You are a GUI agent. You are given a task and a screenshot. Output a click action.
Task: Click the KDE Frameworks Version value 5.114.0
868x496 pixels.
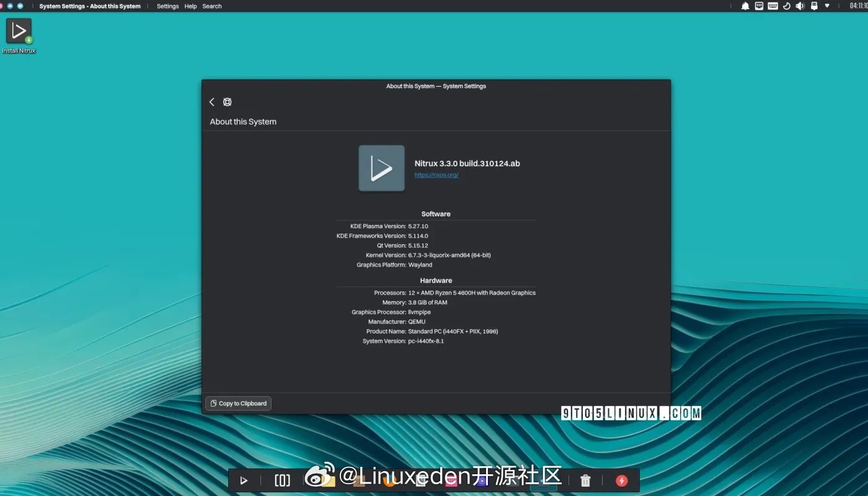click(x=418, y=236)
